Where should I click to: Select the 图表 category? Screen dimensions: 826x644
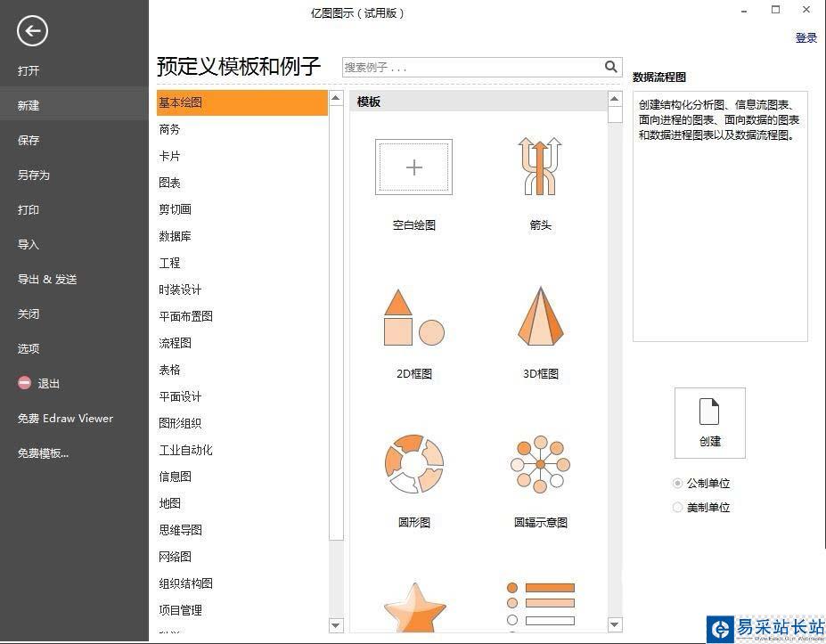click(169, 183)
